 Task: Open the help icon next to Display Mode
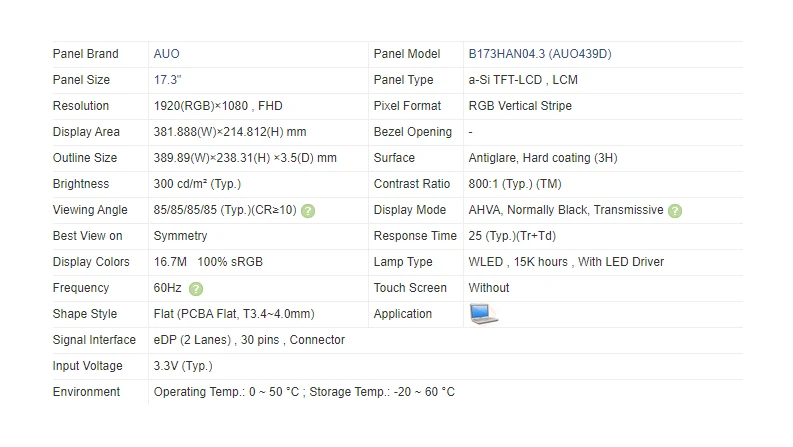(675, 211)
